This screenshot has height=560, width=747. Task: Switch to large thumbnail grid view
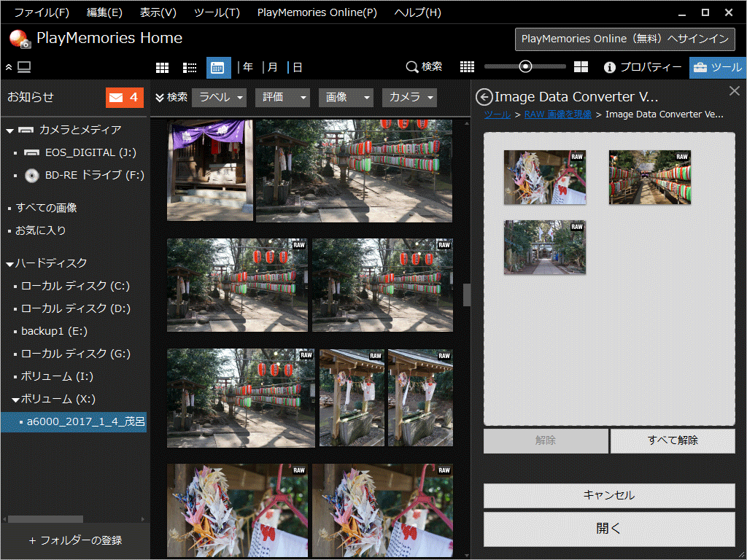(163, 68)
